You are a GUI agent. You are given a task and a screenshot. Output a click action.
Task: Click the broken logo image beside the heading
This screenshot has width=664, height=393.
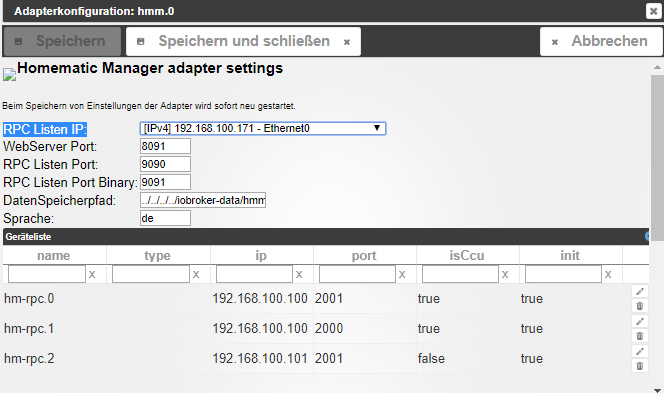coord(9,75)
